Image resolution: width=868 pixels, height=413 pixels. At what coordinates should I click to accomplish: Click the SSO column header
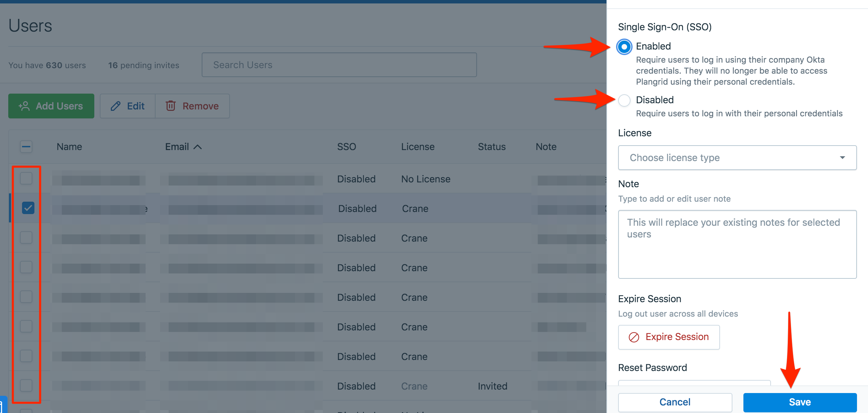[x=346, y=147]
